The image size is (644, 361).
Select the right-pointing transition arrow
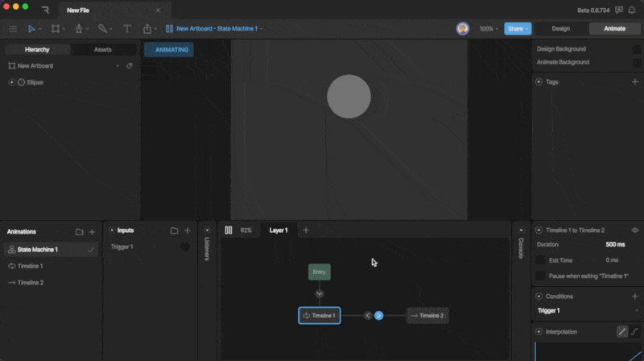pyautogui.click(x=378, y=315)
